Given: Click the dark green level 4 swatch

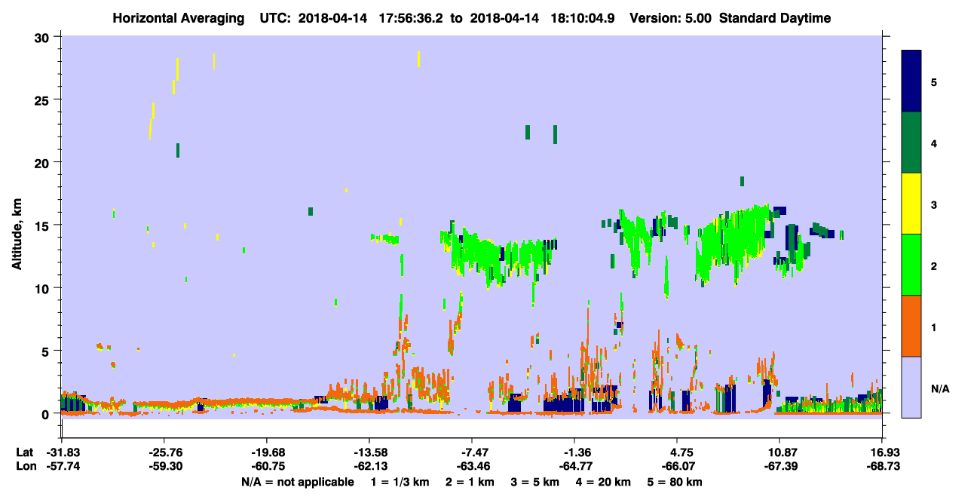Looking at the screenshot, I should (x=911, y=143).
